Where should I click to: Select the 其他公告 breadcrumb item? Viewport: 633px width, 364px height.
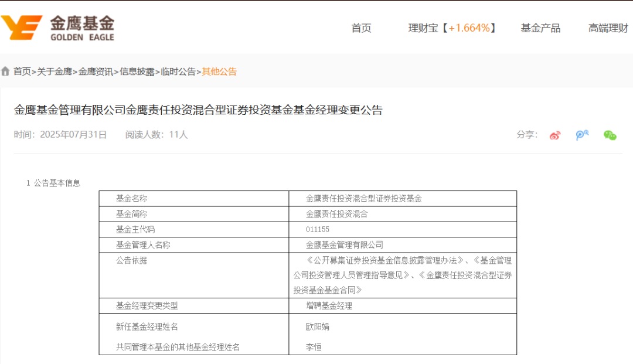[219, 72]
